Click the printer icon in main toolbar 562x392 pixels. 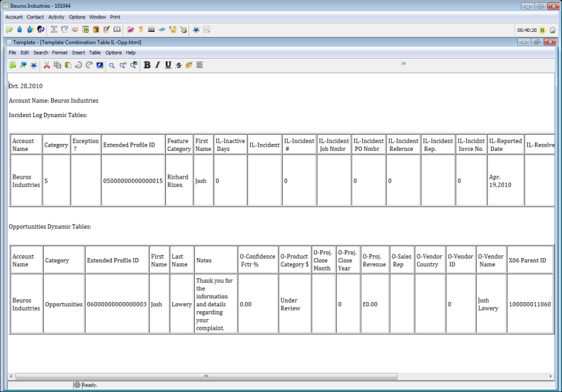coord(196,30)
